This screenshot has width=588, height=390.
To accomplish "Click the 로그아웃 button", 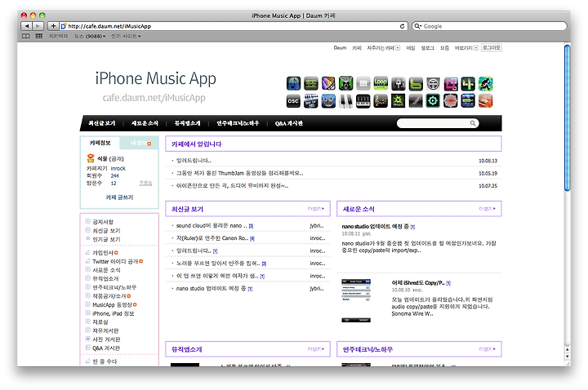I will click(x=492, y=47).
